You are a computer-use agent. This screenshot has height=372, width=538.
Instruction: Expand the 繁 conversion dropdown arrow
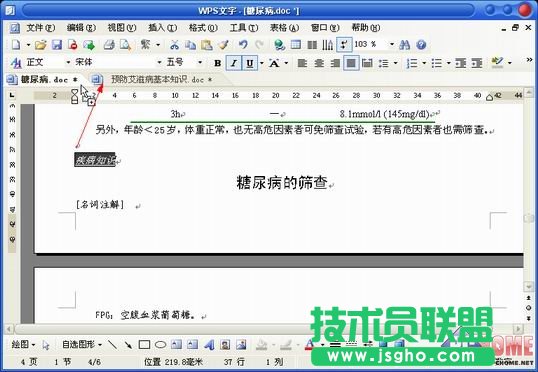tap(158, 45)
